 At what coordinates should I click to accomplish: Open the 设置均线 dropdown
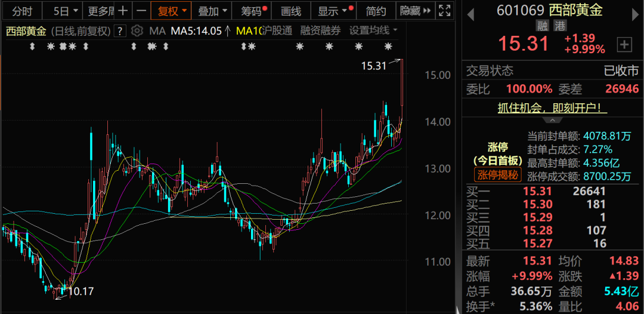point(374,30)
